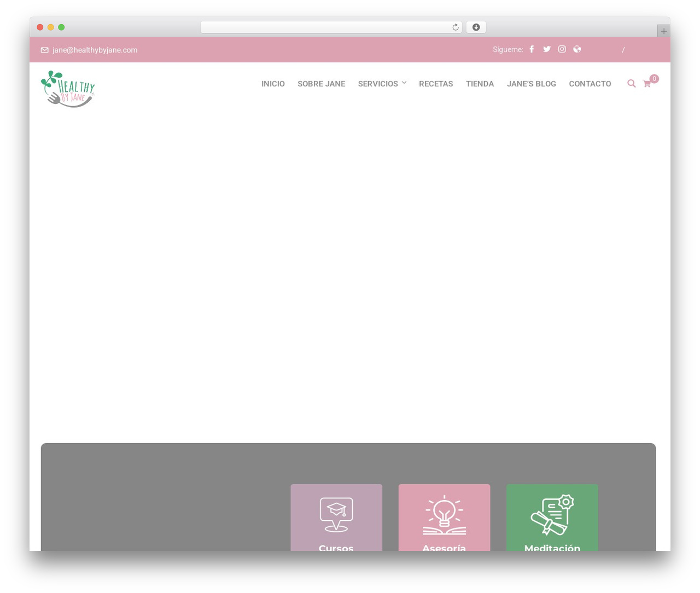Click the Meditación certificate icon
This screenshot has width=700, height=593.
point(552,515)
